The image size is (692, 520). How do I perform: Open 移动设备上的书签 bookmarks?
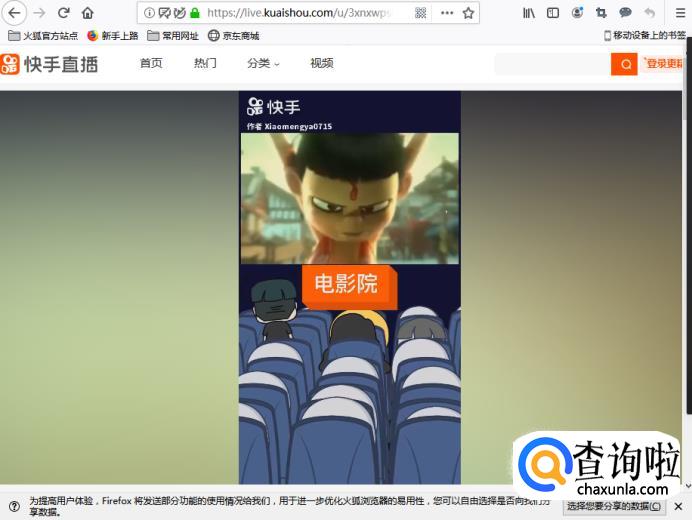click(645, 35)
